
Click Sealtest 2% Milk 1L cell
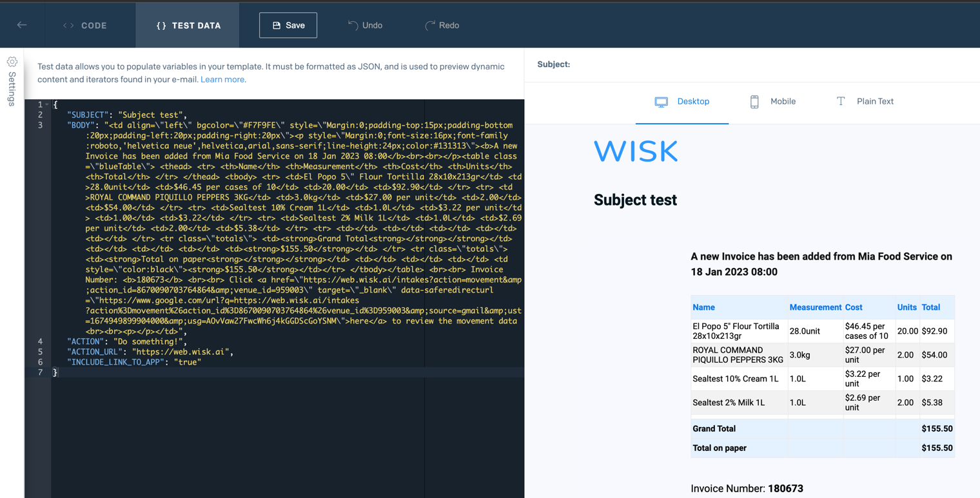point(739,403)
